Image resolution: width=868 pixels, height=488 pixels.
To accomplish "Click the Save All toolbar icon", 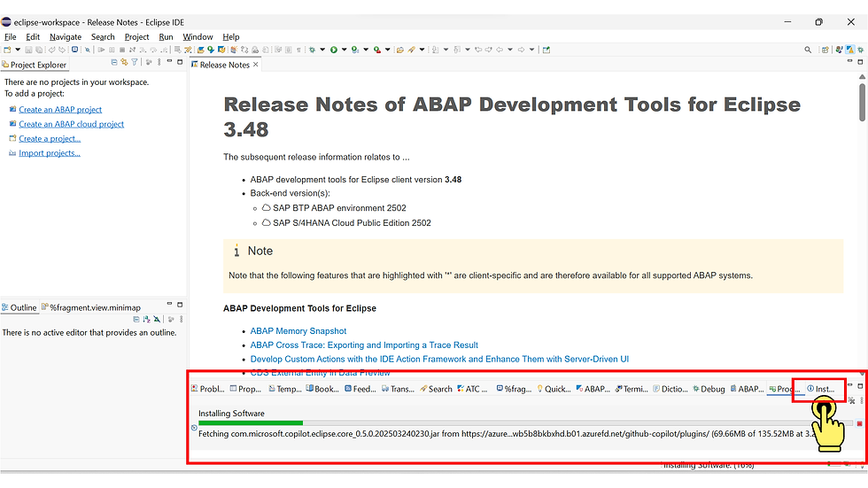I will [x=39, y=50].
